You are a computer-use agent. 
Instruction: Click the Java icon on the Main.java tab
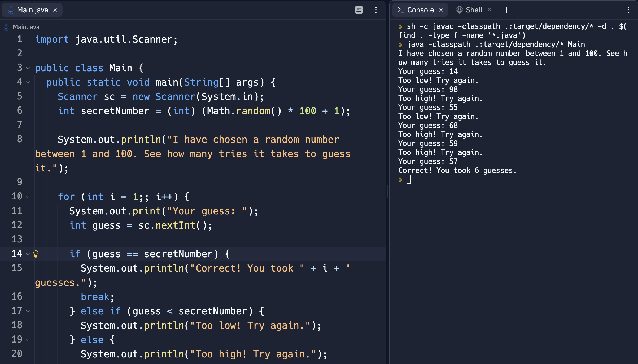tap(10, 10)
